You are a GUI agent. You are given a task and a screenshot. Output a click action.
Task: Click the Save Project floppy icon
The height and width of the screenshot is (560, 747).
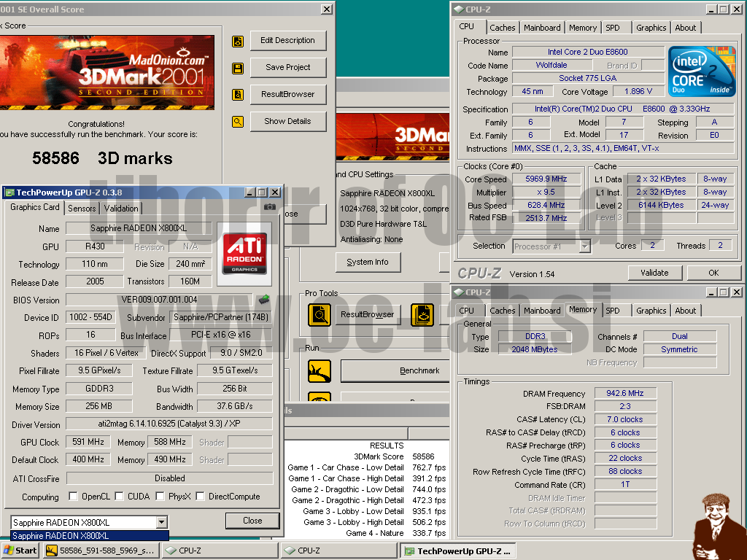(238, 68)
